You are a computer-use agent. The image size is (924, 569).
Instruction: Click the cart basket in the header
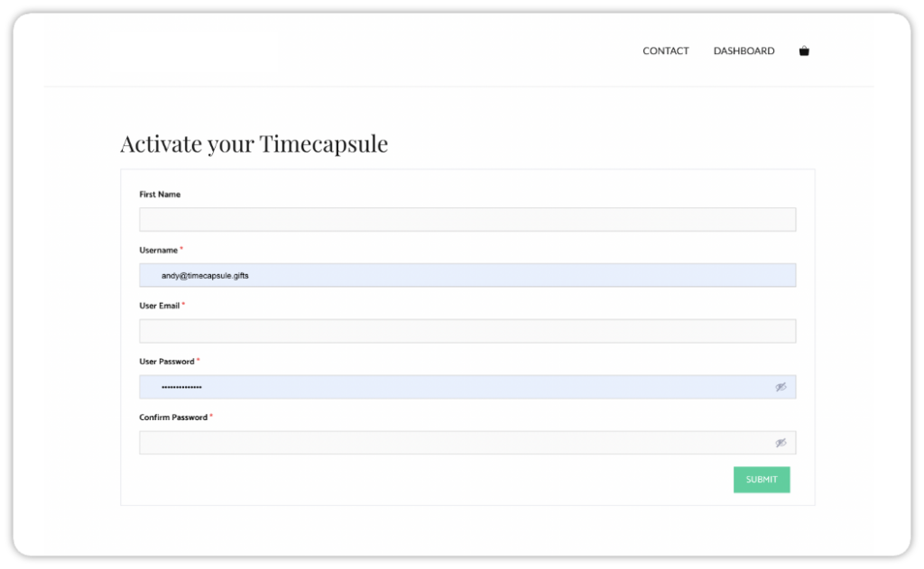pyautogui.click(x=804, y=50)
